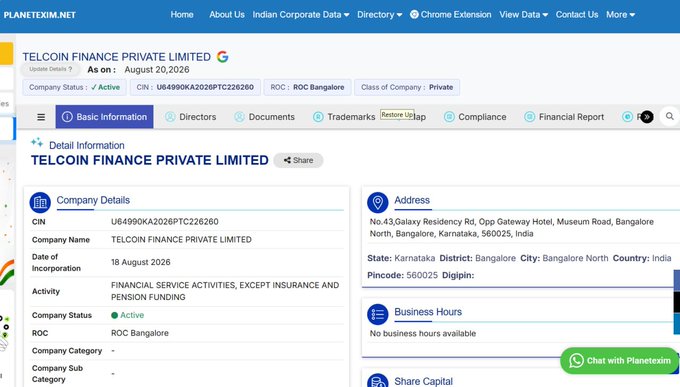Screen dimensions: 680x387
Task: Click the green Active status dot
Action: 114,315
